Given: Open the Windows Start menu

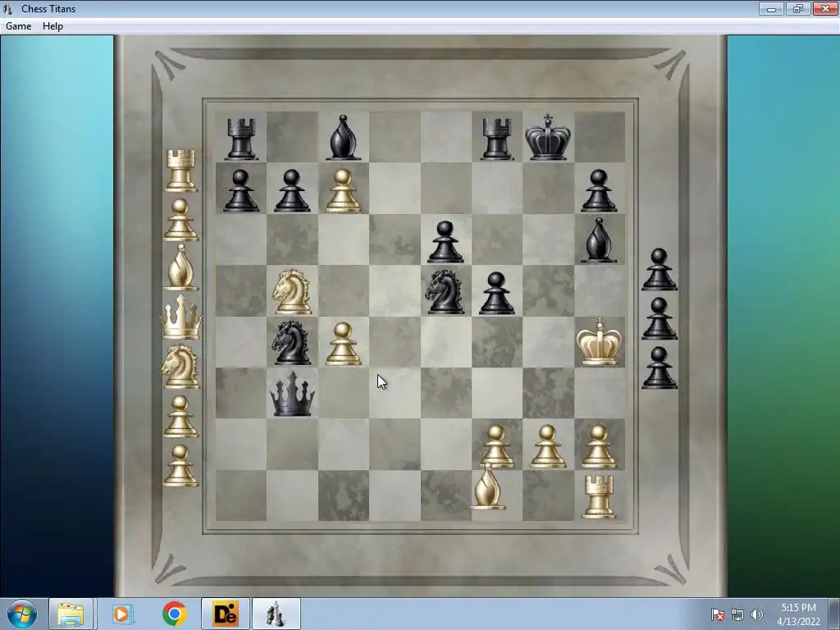Looking at the screenshot, I should (21, 614).
